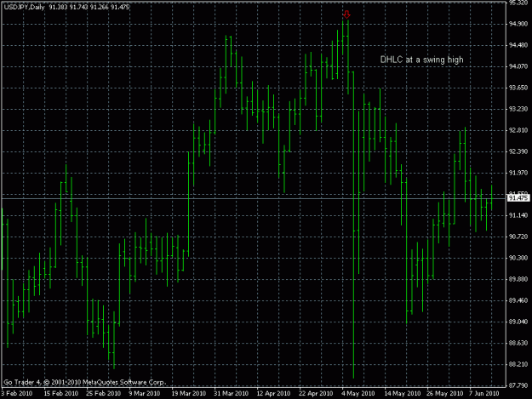Image resolution: width=532 pixels, height=399 pixels.
Task: Click the 88.210 price level
Action: pos(518,364)
